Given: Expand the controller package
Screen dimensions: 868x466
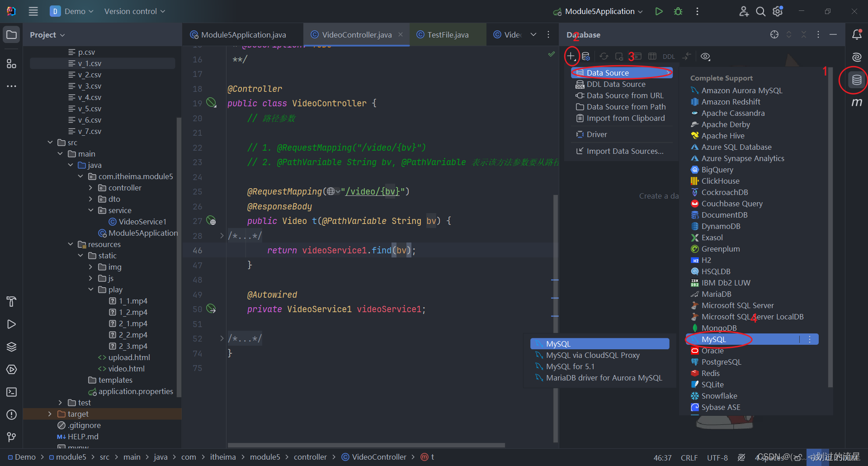Looking at the screenshot, I should (90, 188).
